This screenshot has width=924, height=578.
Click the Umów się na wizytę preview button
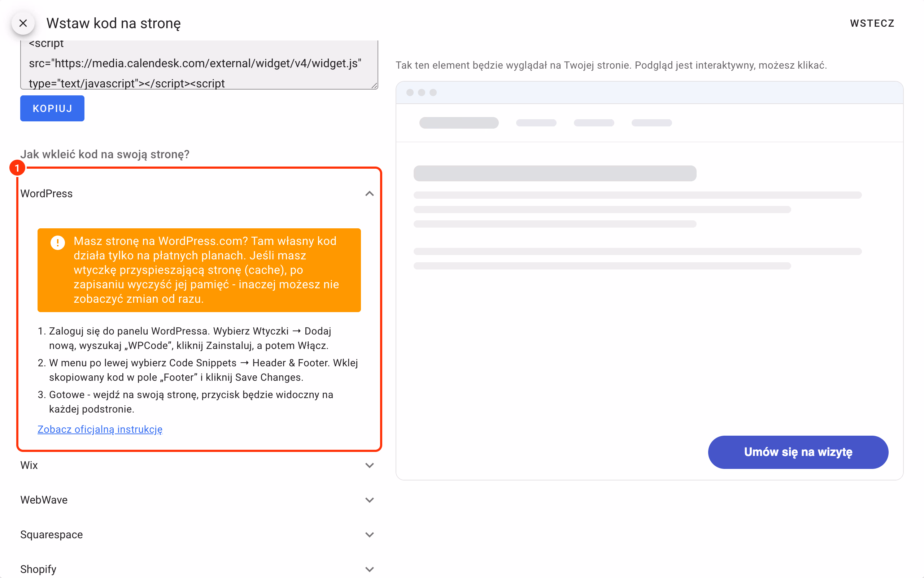point(798,452)
